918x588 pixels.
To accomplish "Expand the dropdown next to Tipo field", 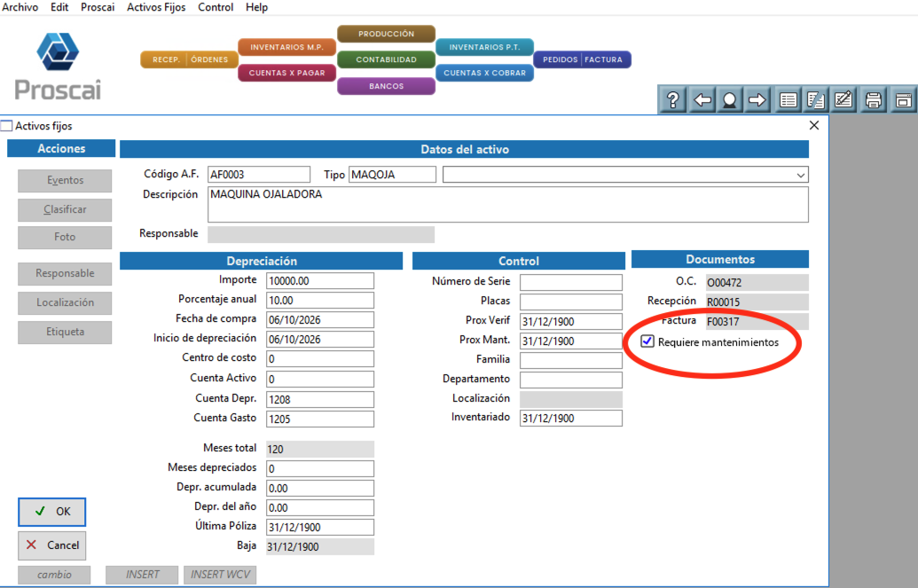I will (800, 175).
